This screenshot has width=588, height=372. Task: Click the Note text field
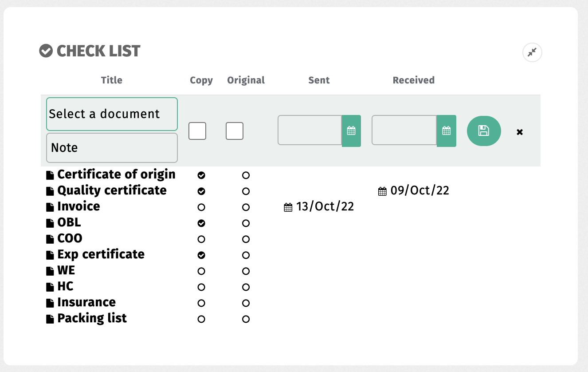(x=112, y=148)
